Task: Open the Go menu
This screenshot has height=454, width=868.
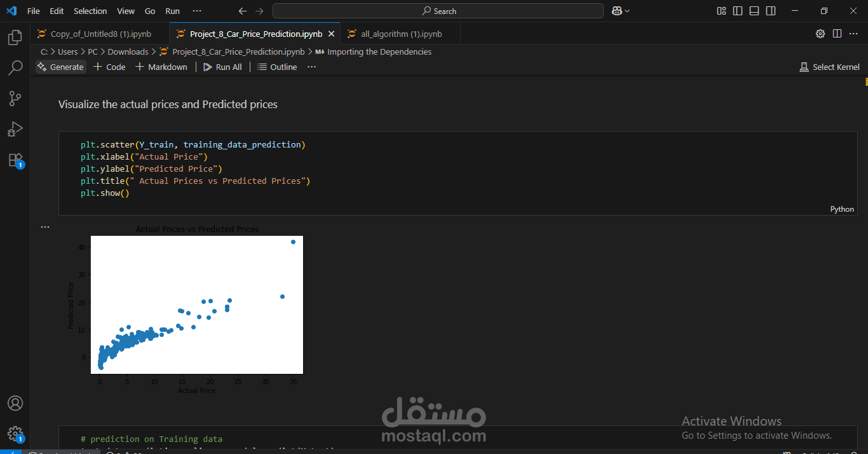Action: pyautogui.click(x=150, y=11)
